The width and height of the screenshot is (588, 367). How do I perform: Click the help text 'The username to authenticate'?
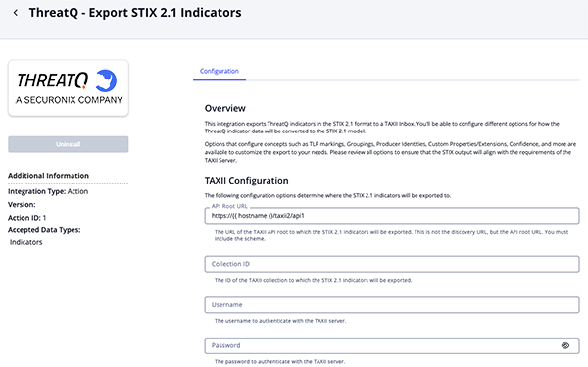coord(280,321)
